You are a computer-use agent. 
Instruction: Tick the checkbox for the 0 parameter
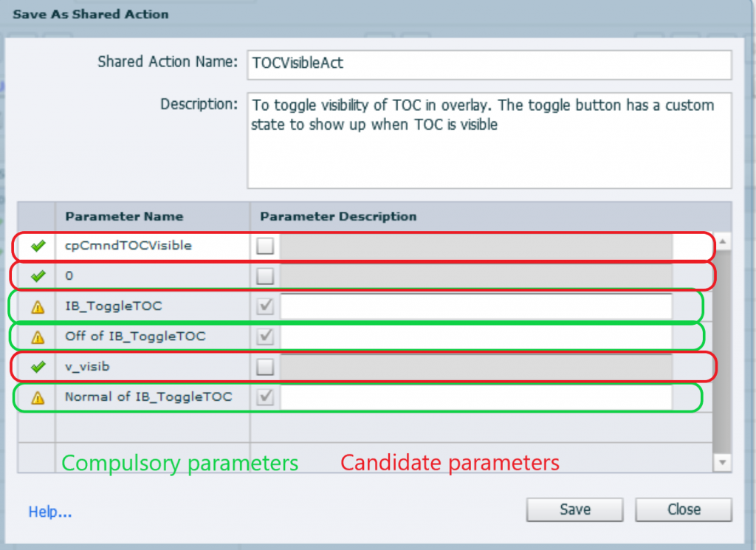(x=265, y=276)
